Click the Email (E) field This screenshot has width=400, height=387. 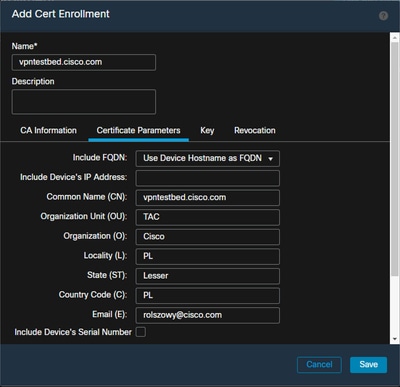(208, 315)
